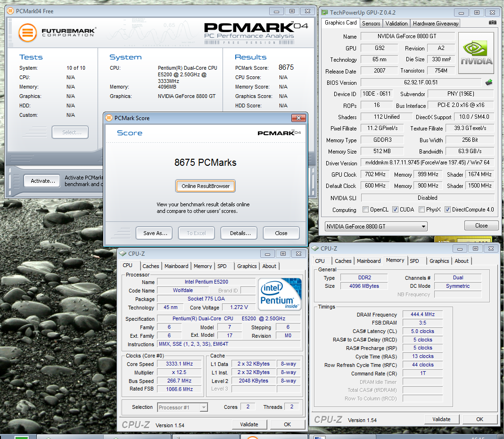Click the PCMark Score dialog title icon

click(x=109, y=118)
